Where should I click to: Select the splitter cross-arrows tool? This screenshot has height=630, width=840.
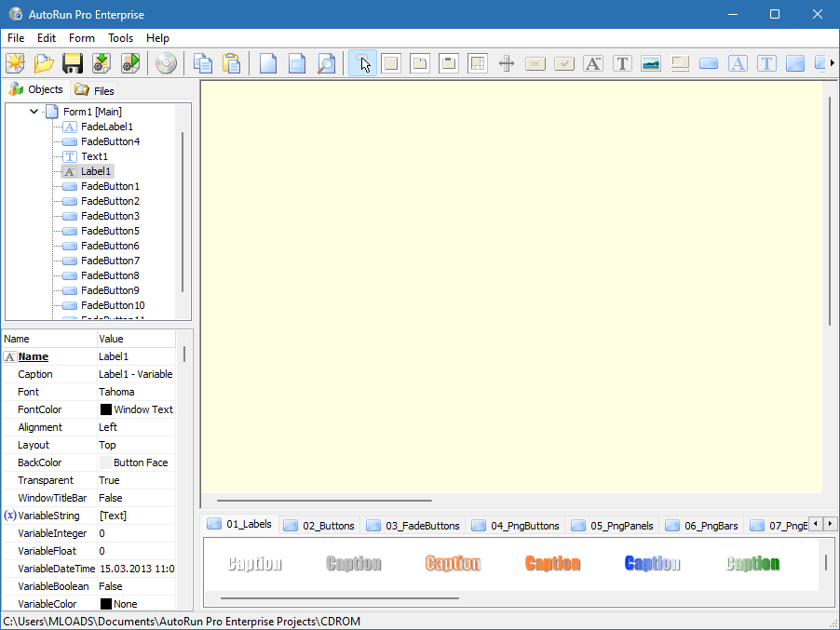click(x=507, y=63)
